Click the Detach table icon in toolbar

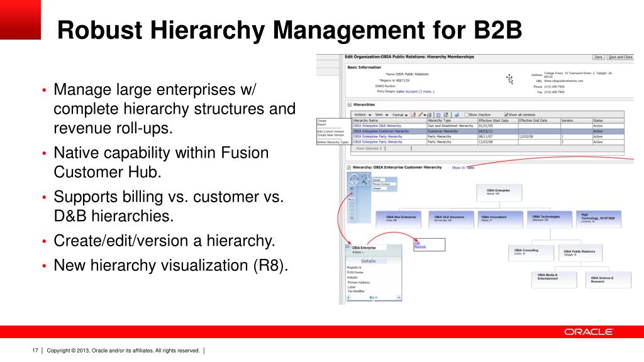point(446,114)
